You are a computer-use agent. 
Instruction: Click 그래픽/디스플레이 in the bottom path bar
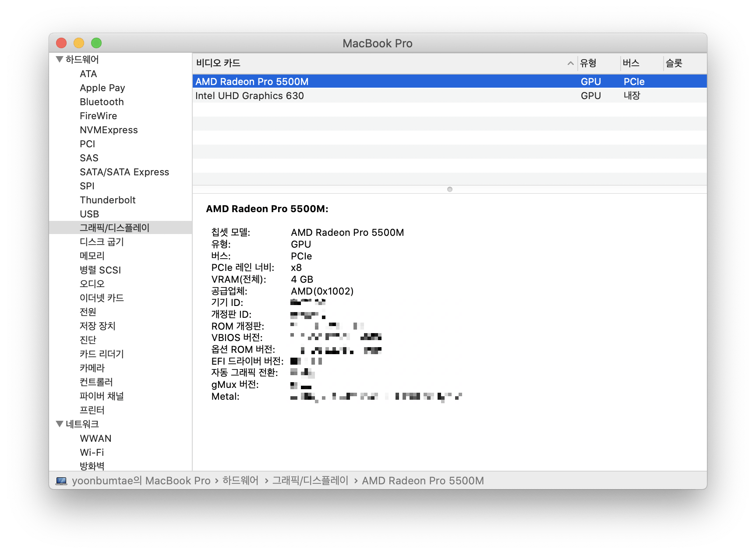click(310, 481)
